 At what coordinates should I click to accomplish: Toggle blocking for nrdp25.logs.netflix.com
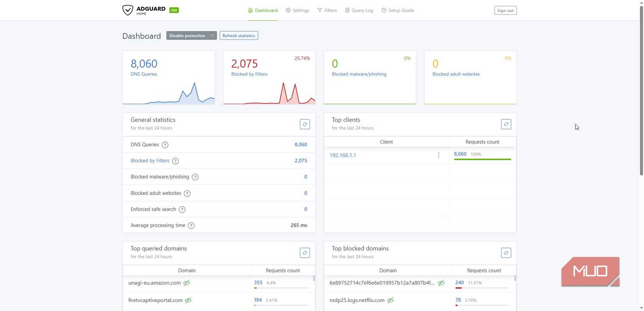pos(390,300)
